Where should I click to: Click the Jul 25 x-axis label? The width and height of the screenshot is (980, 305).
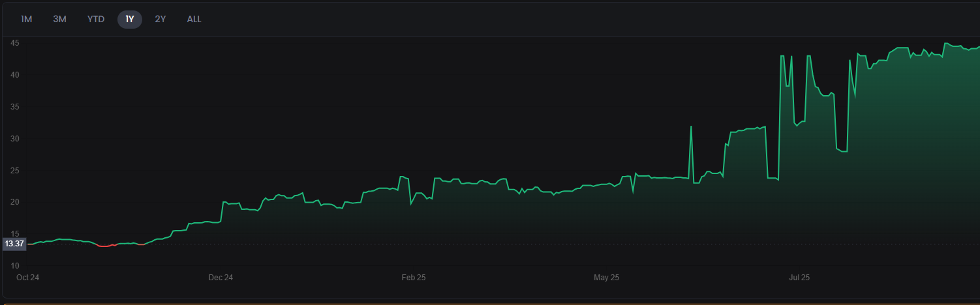click(x=799, y=278)
